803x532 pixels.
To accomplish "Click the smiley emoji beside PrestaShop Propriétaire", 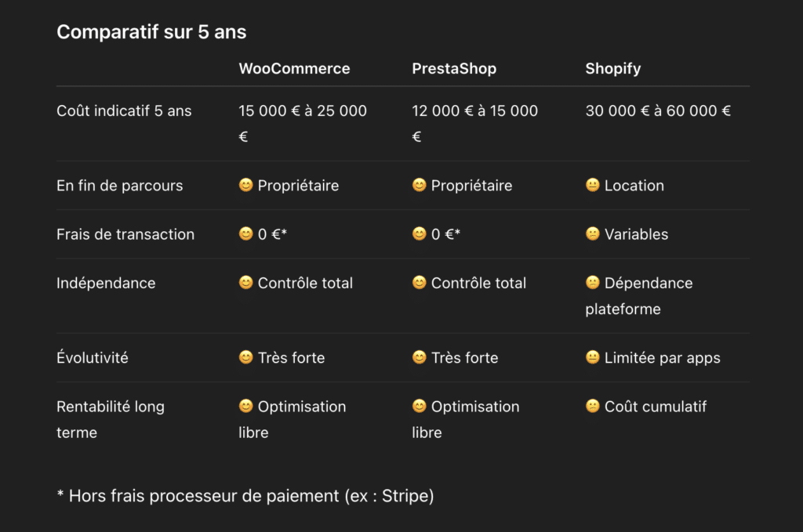I will point(420,186).
